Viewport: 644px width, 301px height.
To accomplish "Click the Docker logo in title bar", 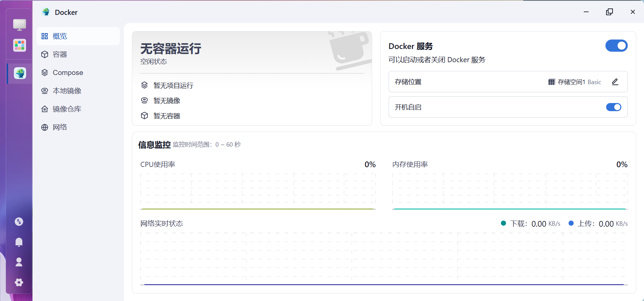I will click(x=46, y=12).
